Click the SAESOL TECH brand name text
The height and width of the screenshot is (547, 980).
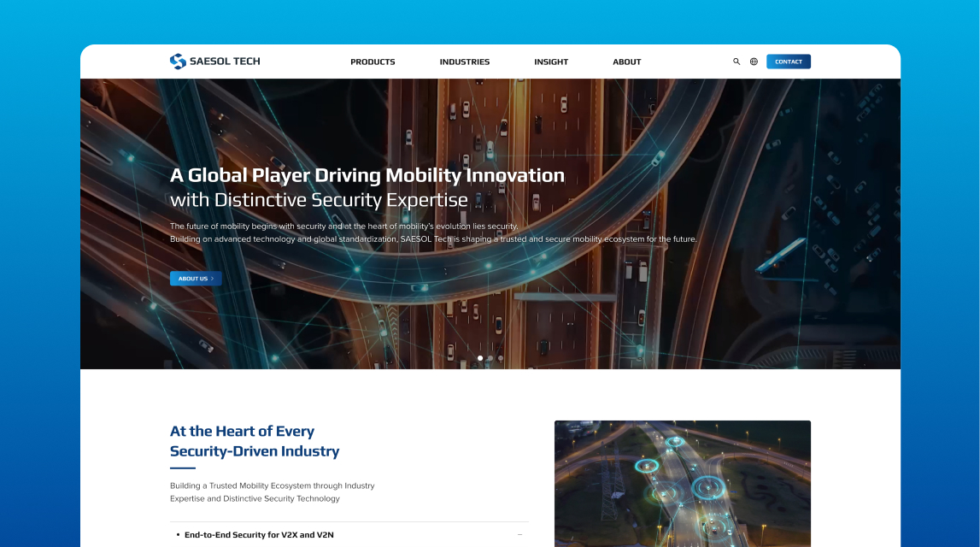(225, 62)
